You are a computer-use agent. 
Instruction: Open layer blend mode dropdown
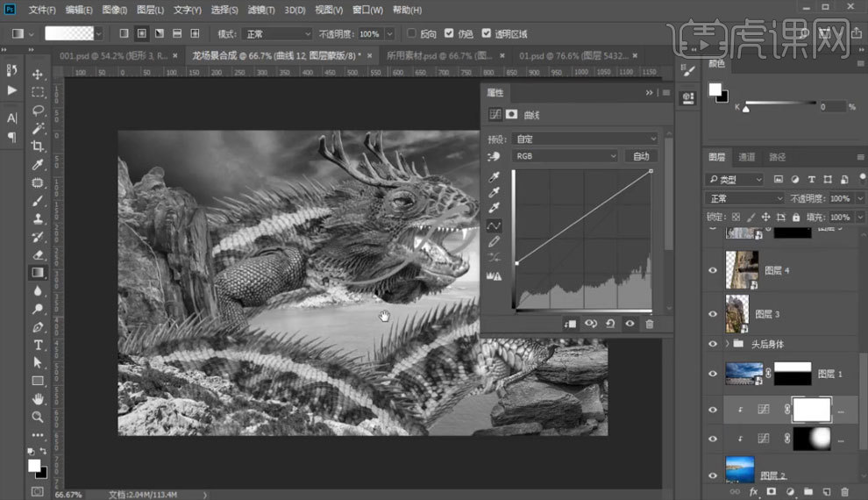click(745, 198)
